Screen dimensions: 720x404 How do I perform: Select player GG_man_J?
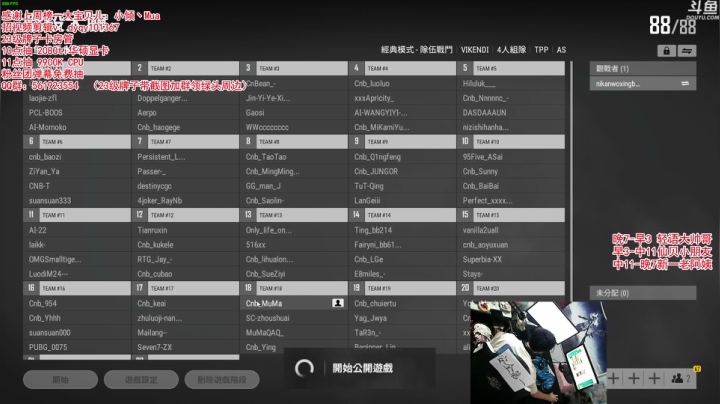(294, 186)
